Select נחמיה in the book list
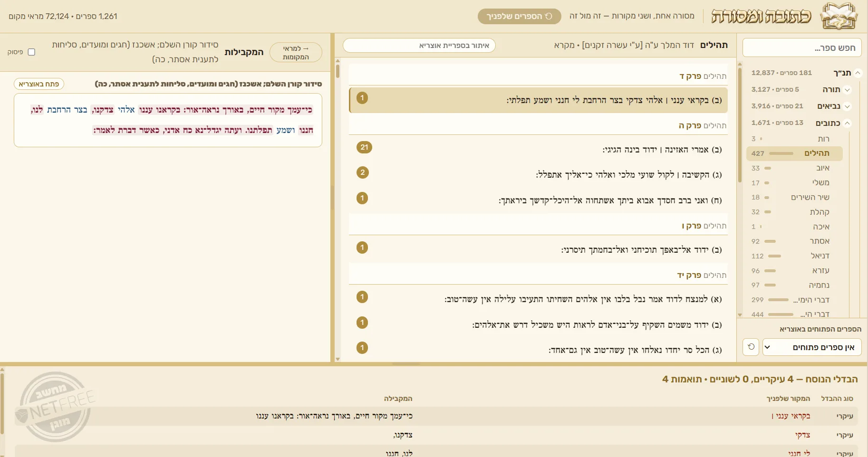Image resolution: width=868 pixels, height=457 pixels. [794, 285]
